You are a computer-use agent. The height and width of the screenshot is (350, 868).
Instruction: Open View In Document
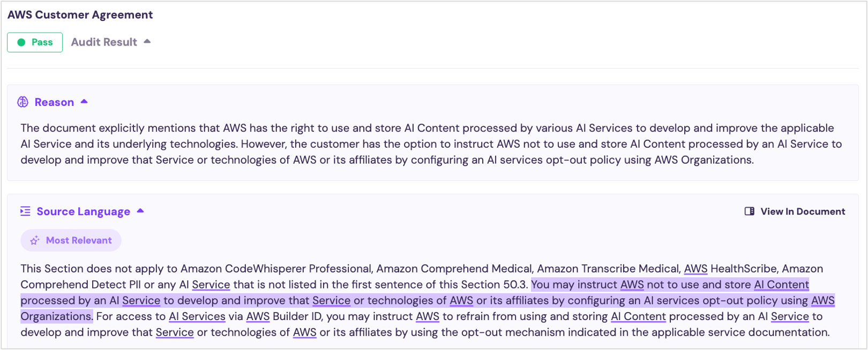(x=802, y=211)
